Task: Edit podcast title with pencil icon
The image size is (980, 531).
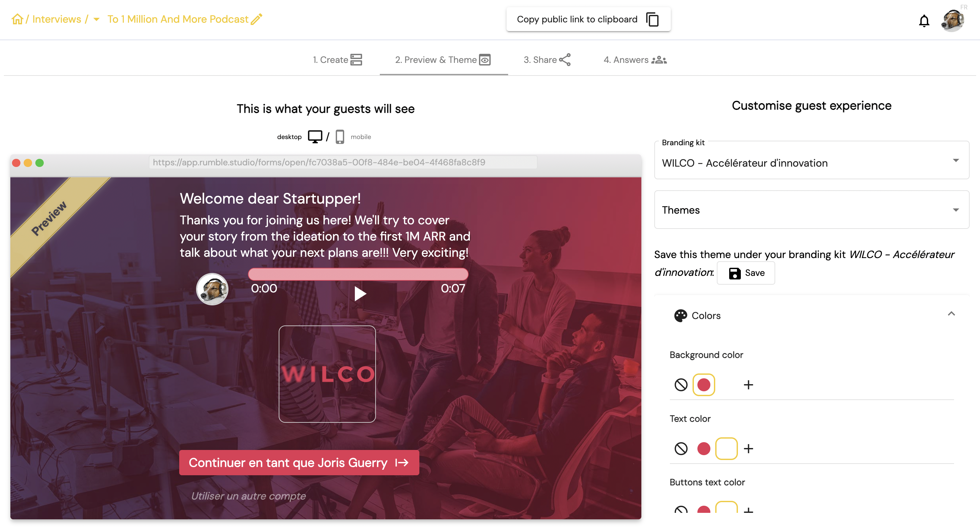Action: tap(256, 19)
